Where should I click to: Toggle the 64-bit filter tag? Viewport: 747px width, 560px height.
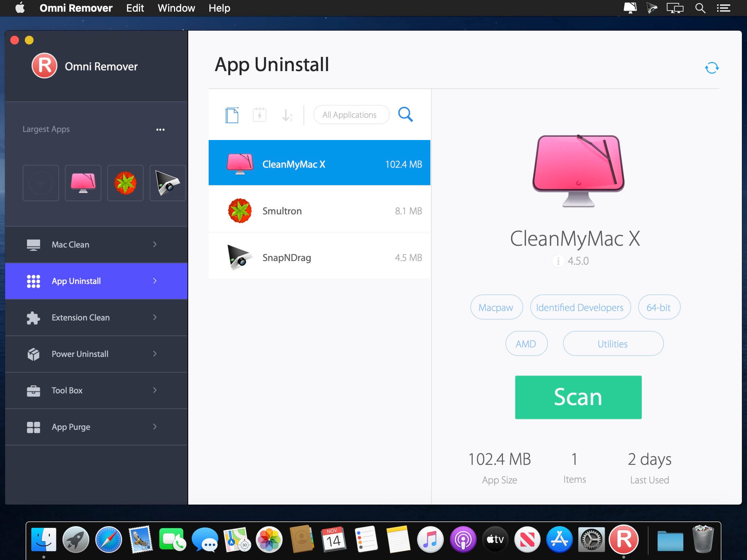pyautogui.click(x=659, y=307)
